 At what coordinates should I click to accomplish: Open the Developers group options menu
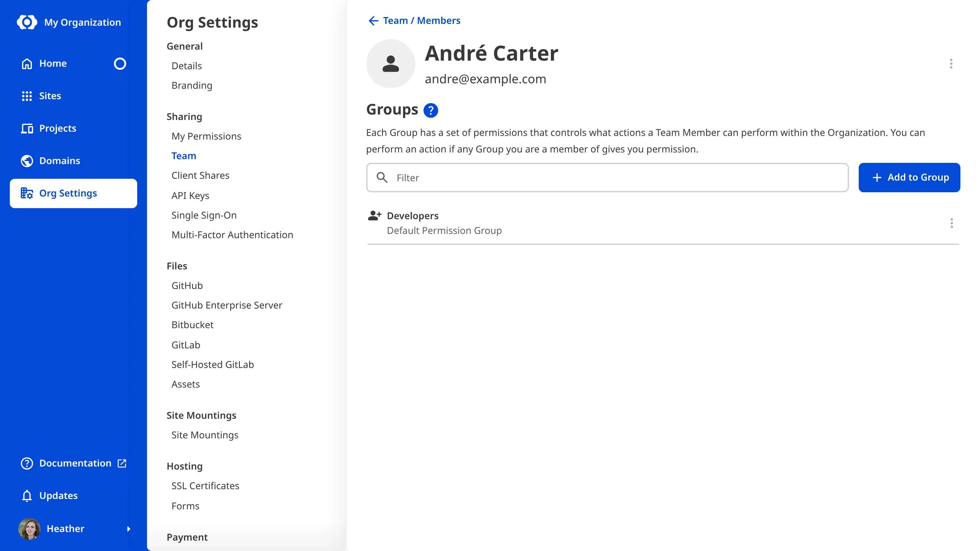point(952,223)
